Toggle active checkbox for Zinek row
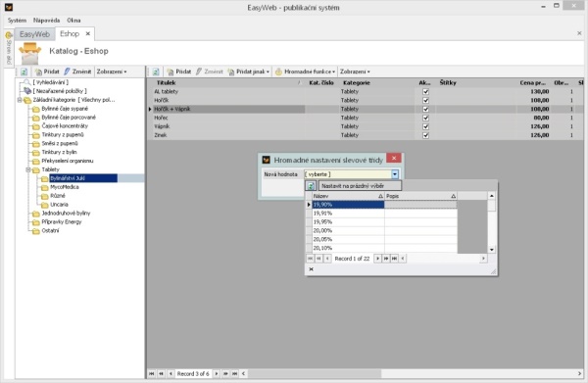 [x=425, y=135]
